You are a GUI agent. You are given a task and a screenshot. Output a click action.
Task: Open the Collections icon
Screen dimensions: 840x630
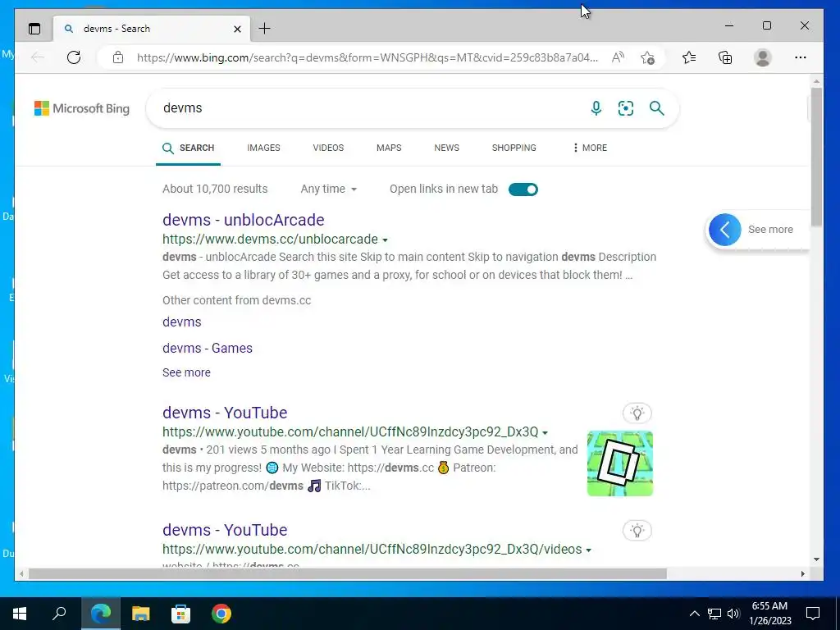pyautogui.click(x=725, y=57)
